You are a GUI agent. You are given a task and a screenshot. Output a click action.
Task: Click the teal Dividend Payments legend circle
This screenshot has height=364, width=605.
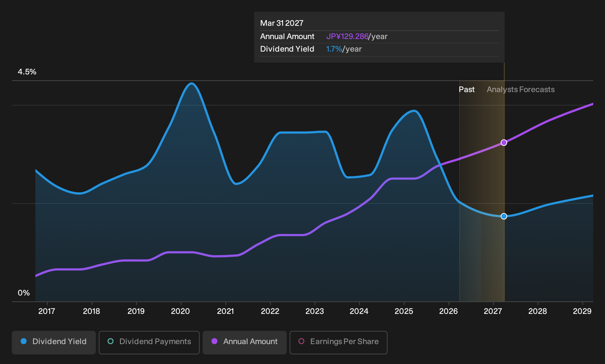coord(111,341)
